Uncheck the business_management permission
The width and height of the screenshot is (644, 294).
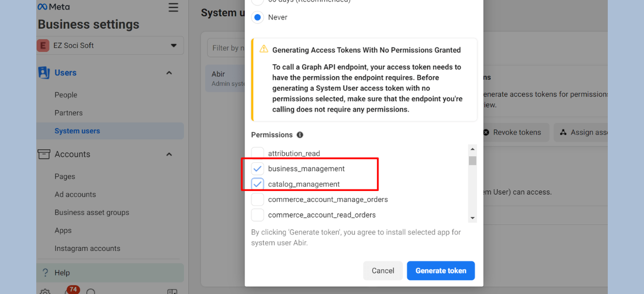click(258, 169)
